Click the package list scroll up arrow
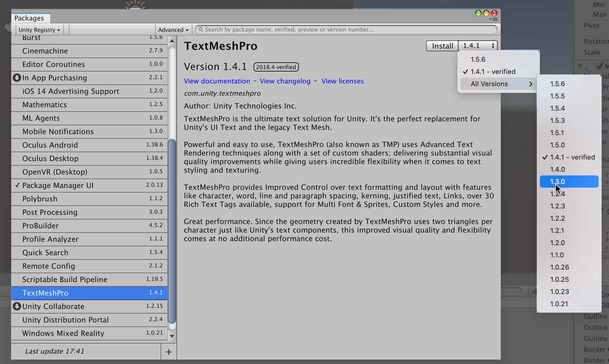Screen dimensions: 609x364 tap(172, 41)
